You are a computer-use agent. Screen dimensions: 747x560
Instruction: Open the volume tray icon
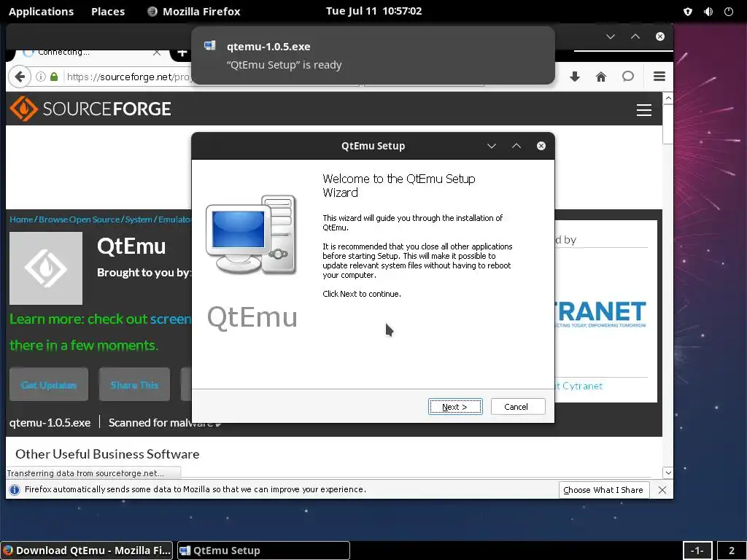click(x=708, y=12)
